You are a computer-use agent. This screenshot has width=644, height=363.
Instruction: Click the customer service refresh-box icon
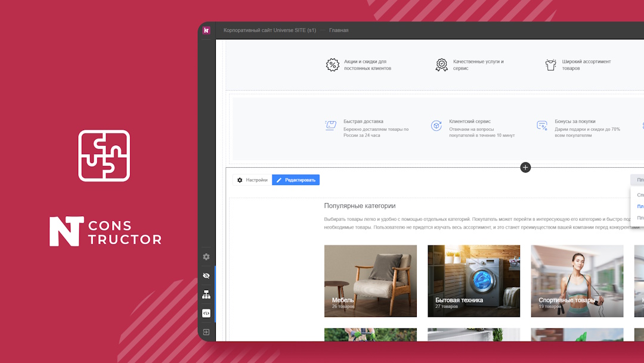point(436,125)
